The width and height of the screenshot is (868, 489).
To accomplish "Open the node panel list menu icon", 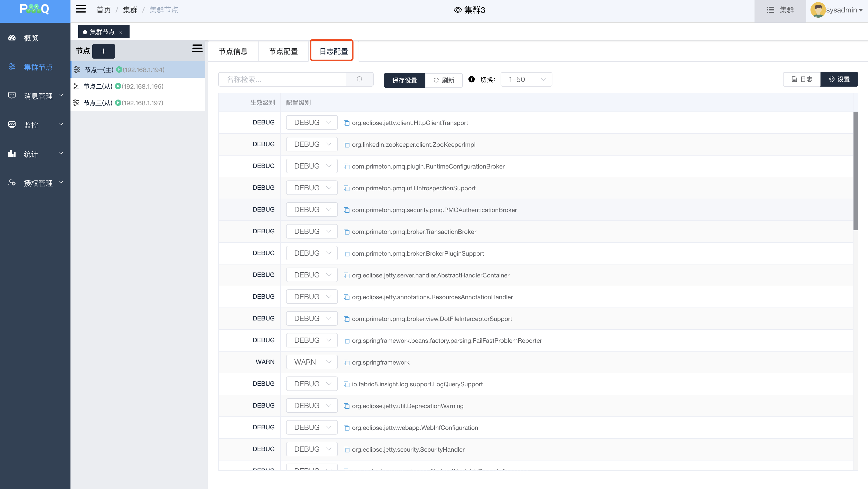I will [197, 48].
